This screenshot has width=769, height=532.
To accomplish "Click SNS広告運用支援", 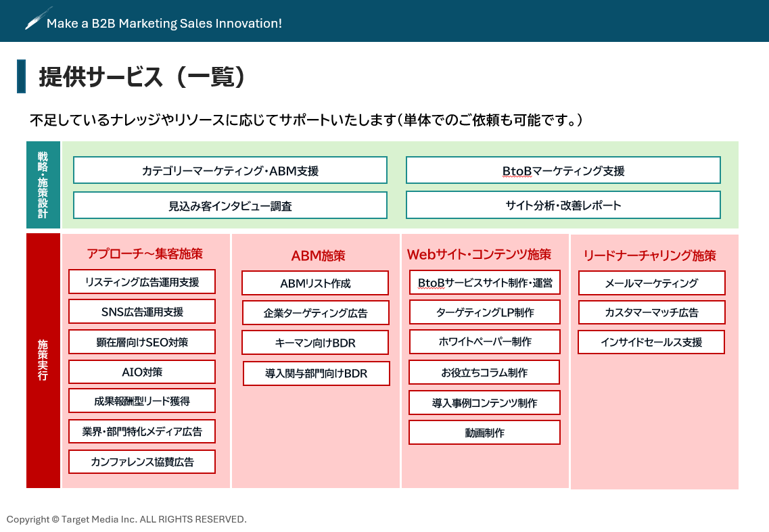I will [141, 311].
